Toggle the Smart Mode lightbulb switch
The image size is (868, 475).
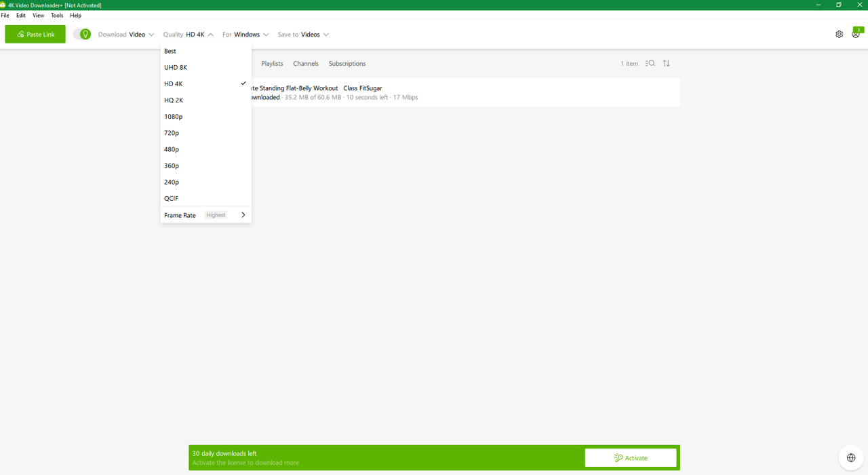click(82, 34)
